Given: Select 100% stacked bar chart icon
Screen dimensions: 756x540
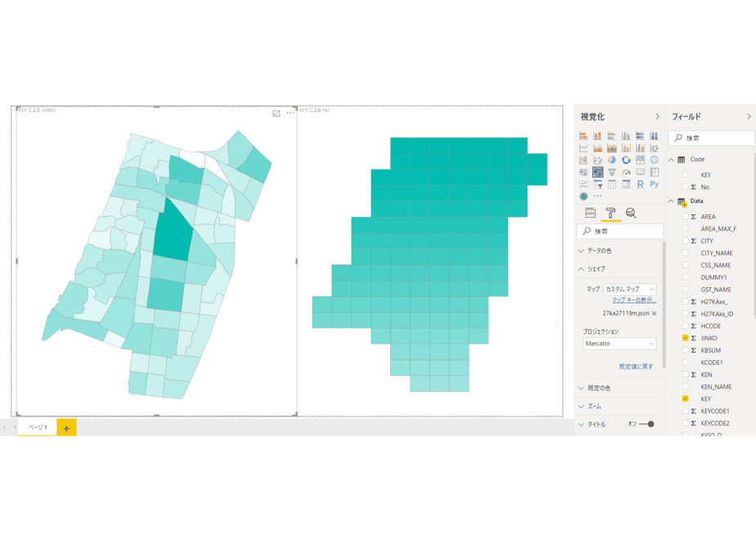Looking at the screenshot, I should 641,136.
